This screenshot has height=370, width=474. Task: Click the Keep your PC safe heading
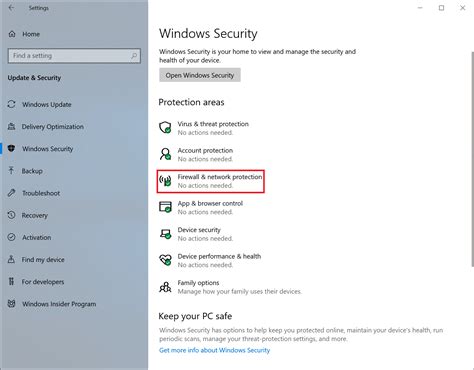pos(195,316)
